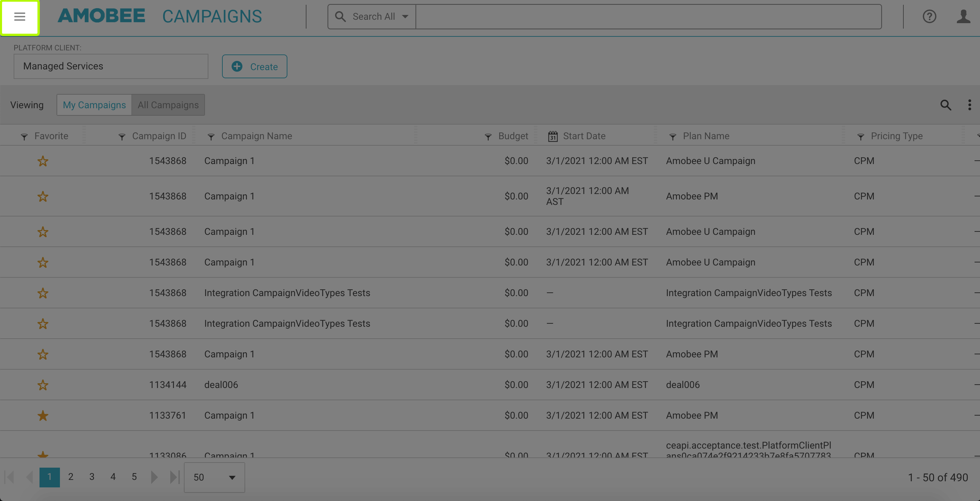
Task: Filter the Pricing Type column
Action: click(x=860, y=137)
